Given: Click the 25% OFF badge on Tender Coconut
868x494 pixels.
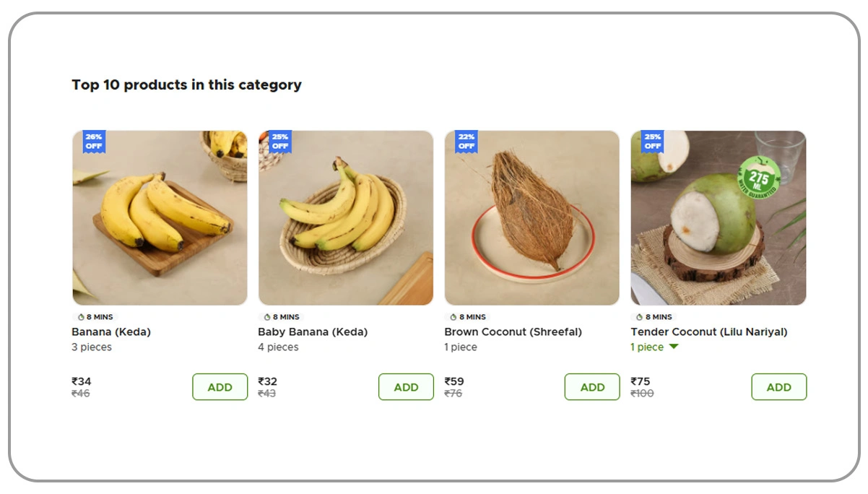Looking at the screenshot, I should tap(652, 141).
